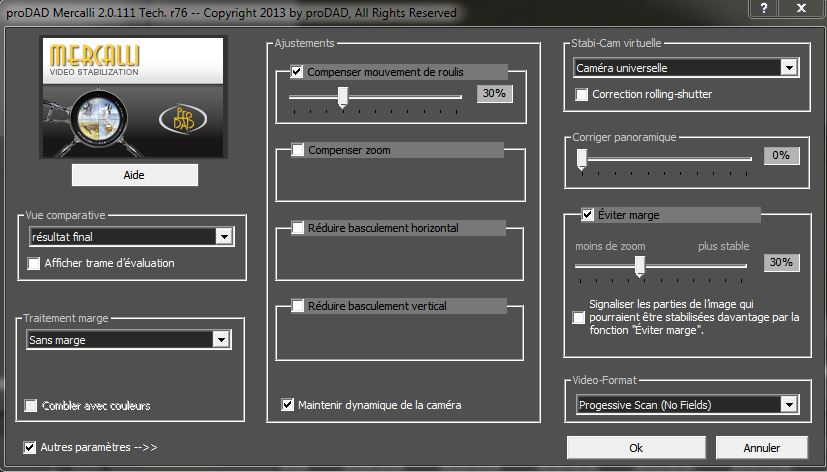Click the 'plus stable' label
Viewport: 827px width, 472px height.
(x=724, y=246)
